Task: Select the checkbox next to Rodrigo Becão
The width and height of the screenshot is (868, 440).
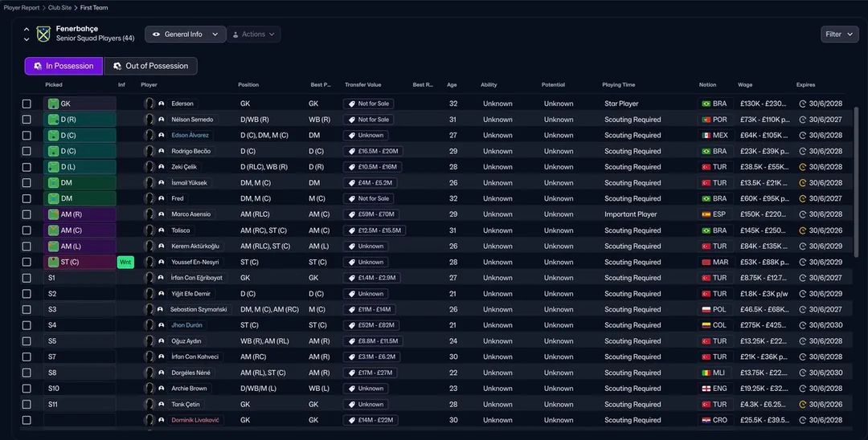Action: [27, 151]
